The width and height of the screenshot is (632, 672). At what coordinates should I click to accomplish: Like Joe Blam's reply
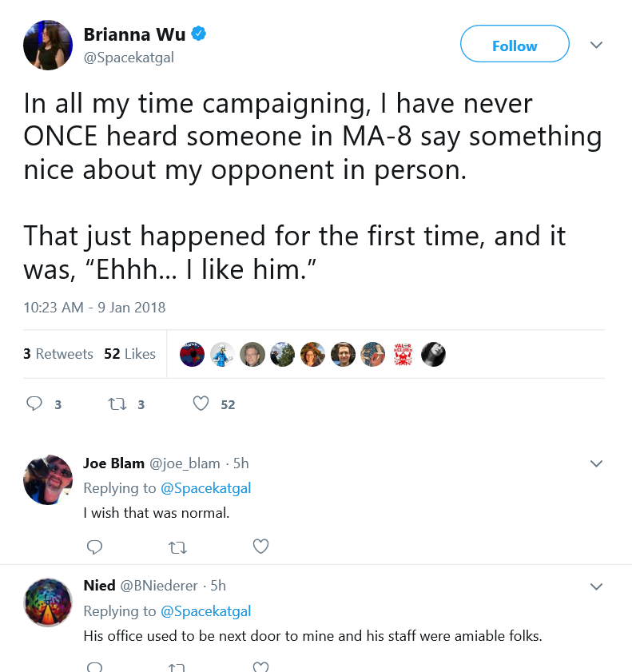click(x=260, y=547)
